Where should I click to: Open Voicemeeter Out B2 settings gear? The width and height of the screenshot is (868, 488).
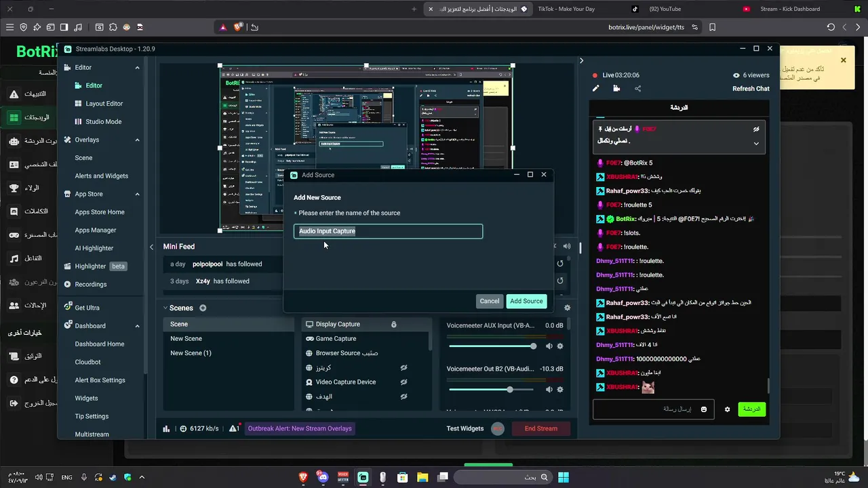(560, 390)
